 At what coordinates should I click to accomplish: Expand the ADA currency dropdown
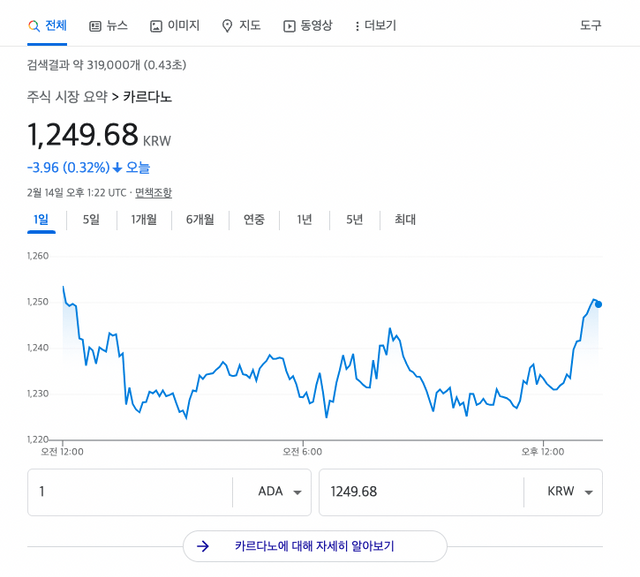(297, 492)
